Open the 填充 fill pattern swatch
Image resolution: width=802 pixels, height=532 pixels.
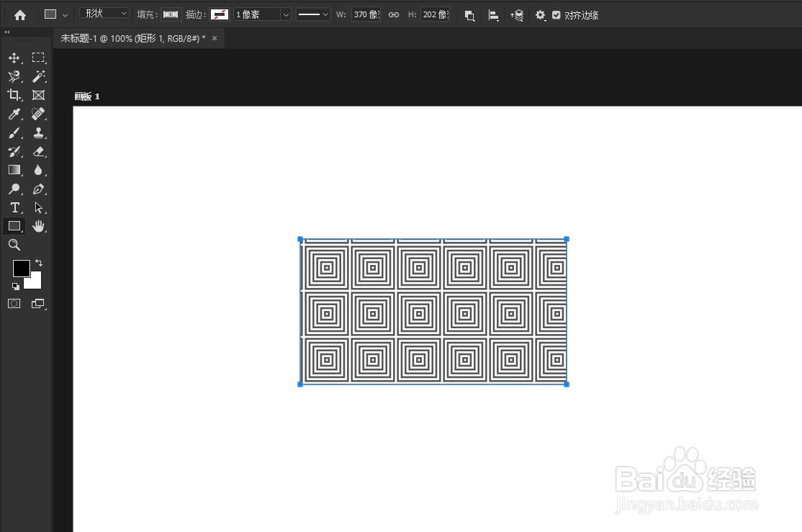click(171, 15)
